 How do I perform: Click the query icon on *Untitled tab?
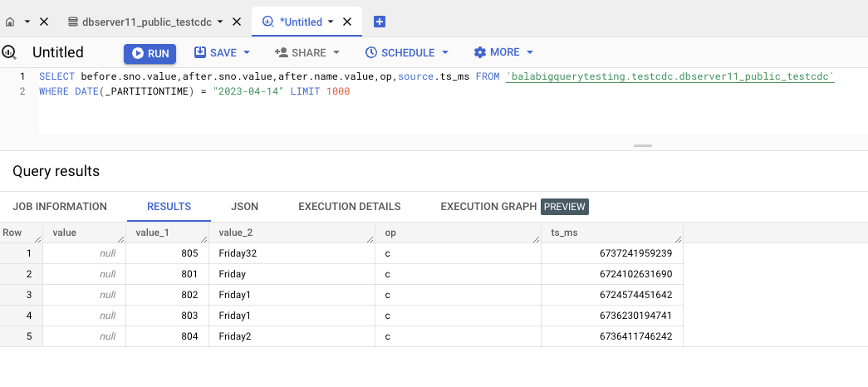coord(268,22)
